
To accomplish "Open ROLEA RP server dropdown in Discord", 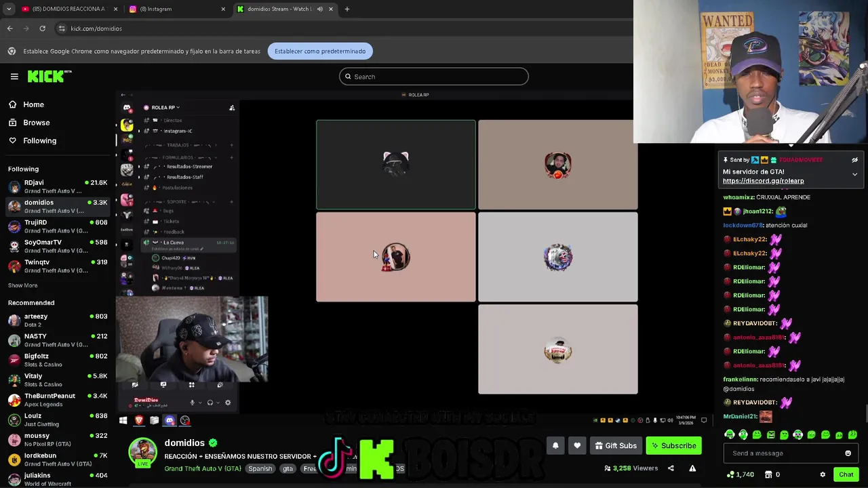I will tap(166, 107).
